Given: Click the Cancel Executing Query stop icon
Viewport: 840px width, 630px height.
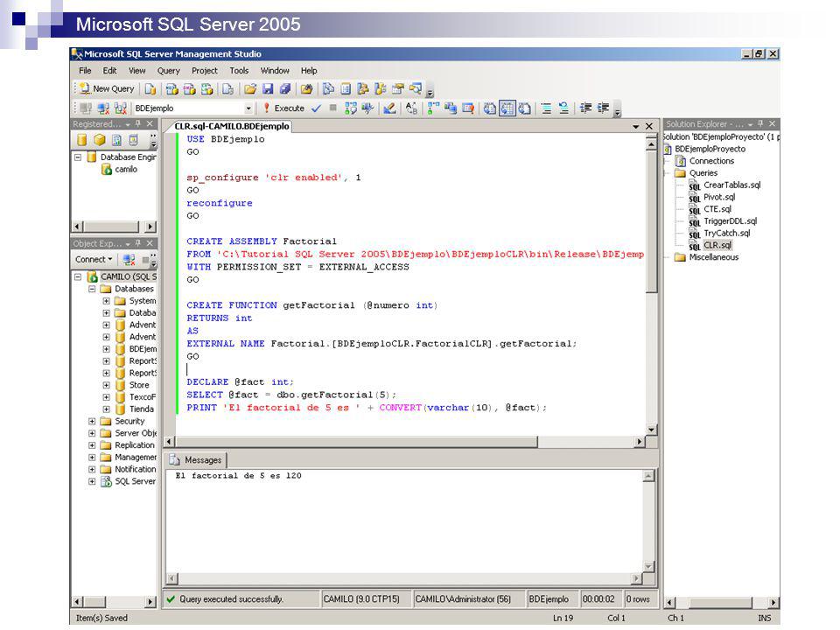Looking at the screenshot, I should tap(332, 108).
